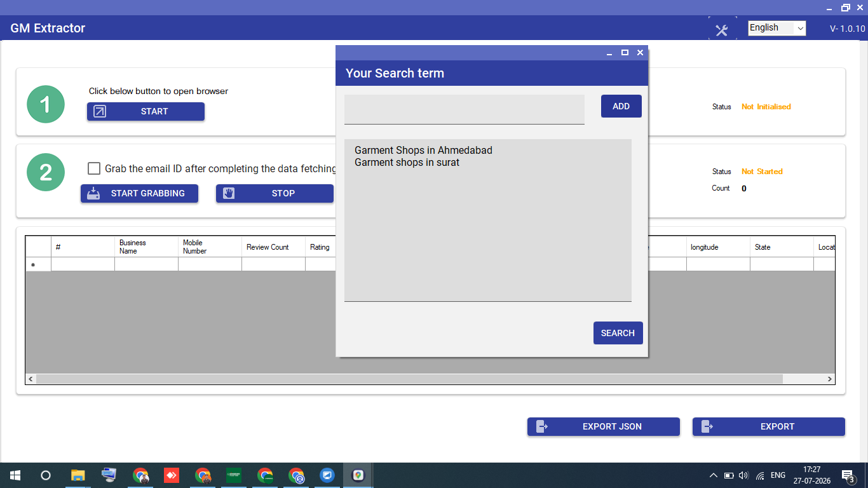Click the # column header

(x=83, y=247)
